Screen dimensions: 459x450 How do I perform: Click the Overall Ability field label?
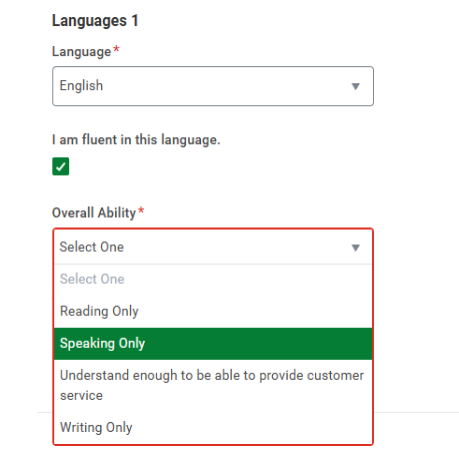(x=94, y=213)
